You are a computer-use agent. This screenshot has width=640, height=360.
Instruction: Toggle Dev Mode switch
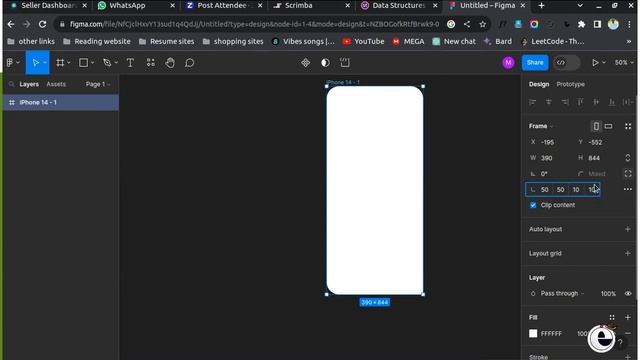tap(567, 62)
